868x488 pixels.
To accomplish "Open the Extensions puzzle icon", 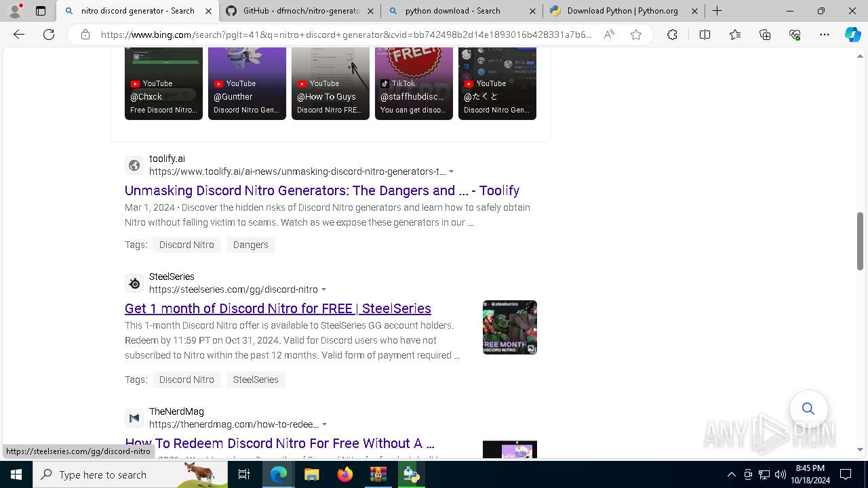I will coord(672,35).
